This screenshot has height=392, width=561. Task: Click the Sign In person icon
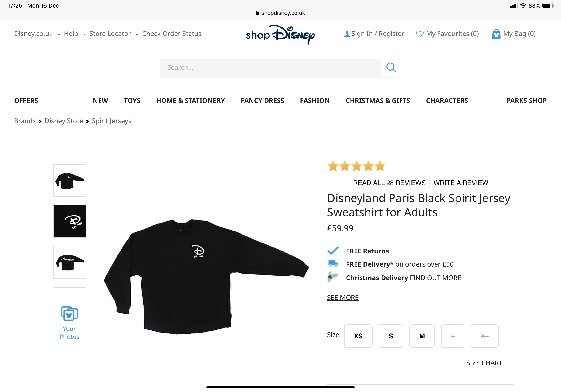[347, 34]
